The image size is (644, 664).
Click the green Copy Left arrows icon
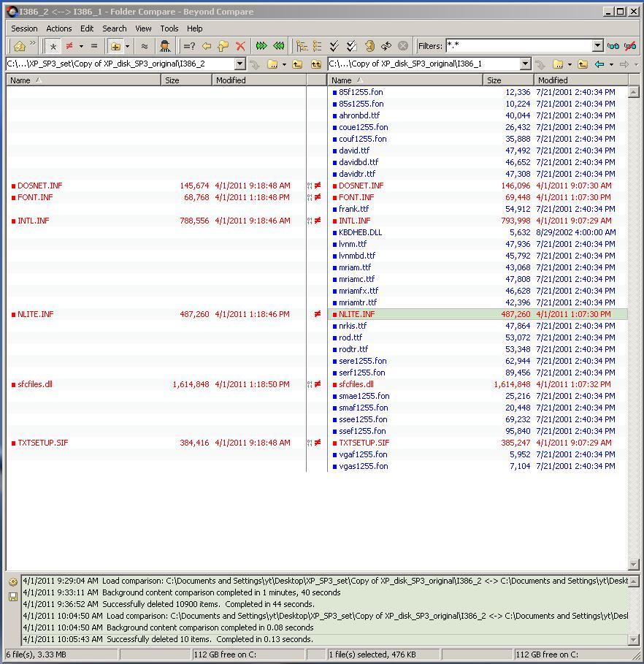(x=278, y=46)
